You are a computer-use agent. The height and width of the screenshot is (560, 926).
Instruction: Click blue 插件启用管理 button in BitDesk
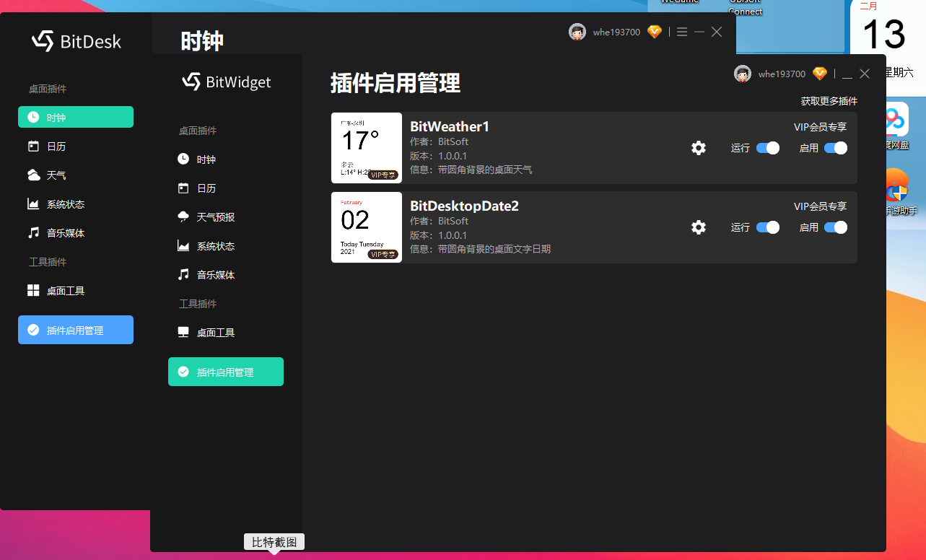tap(76, 330)
